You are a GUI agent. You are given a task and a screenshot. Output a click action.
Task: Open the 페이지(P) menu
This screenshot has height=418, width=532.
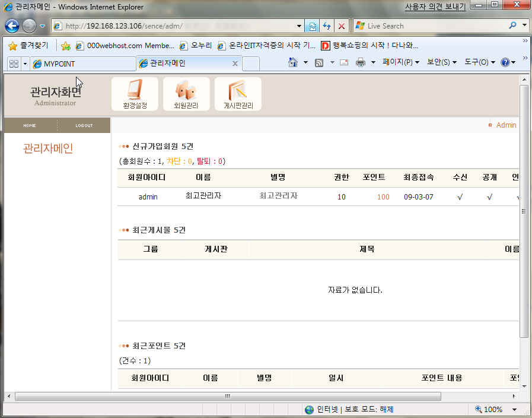point(401,62)
